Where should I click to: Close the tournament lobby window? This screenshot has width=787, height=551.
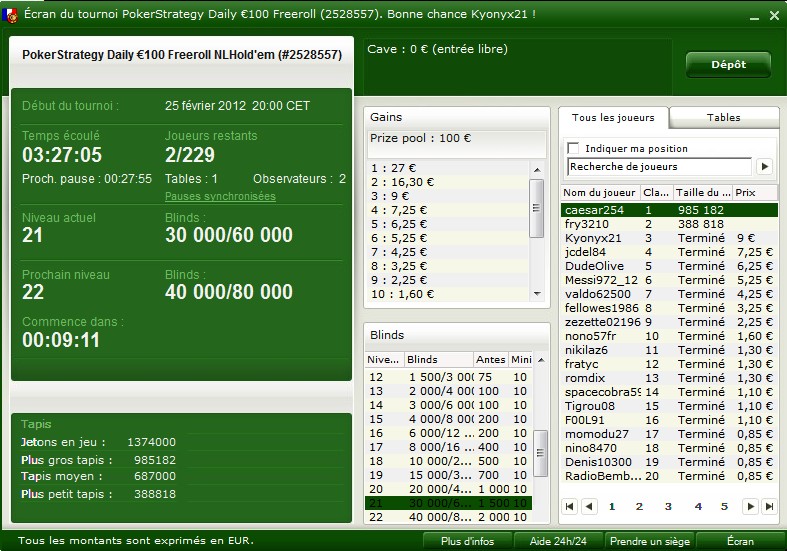pyautogui.click(x=774, y=16)
